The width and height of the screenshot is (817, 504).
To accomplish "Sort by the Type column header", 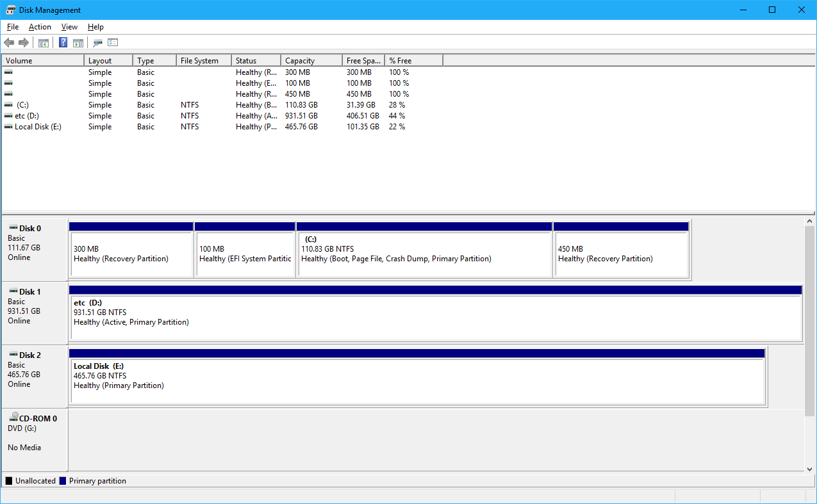I will tap(154, 61).
